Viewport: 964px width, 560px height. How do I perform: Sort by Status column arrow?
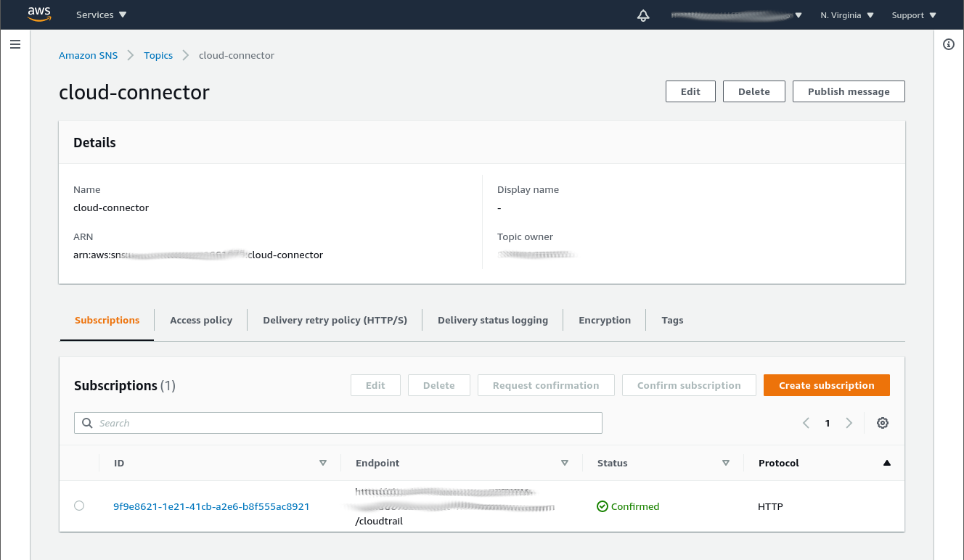click(726, 463)
